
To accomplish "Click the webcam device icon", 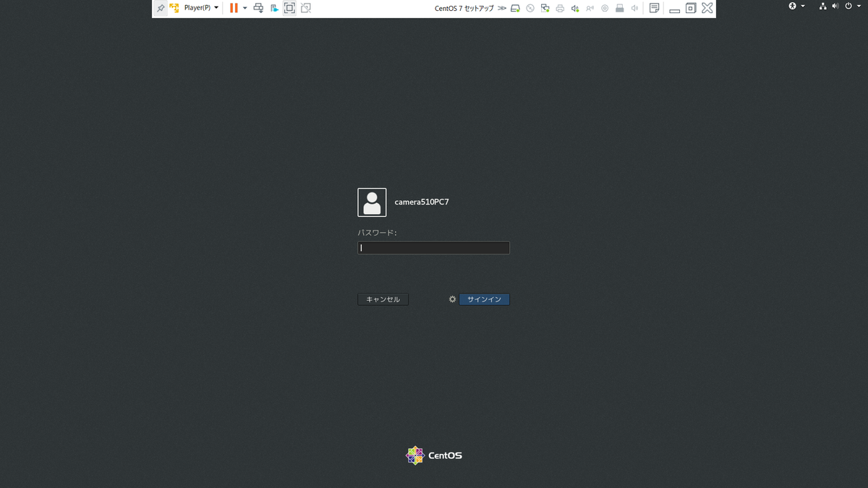I will (x=605, y=9).
